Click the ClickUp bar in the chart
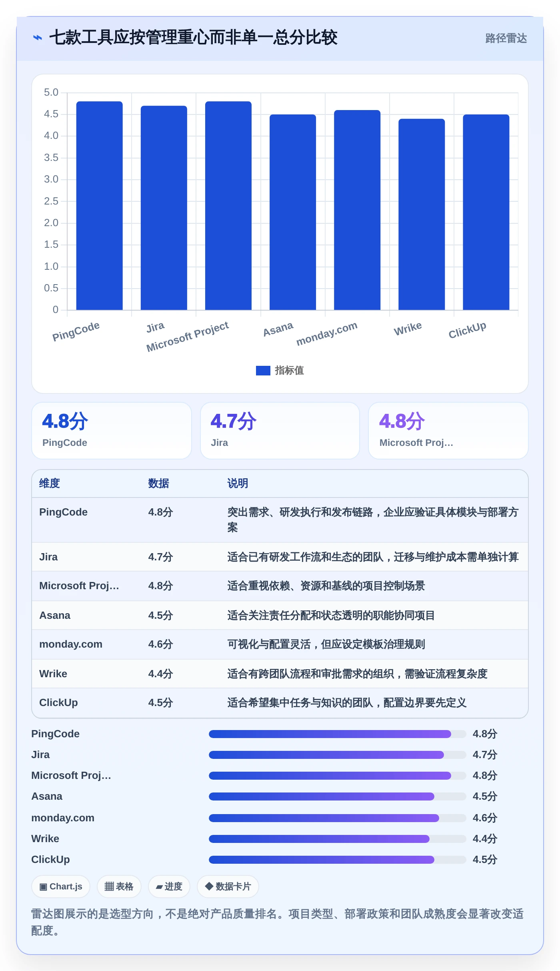Image resolution: width=560 pixels, height=971 pixels. [x=486, y=212]
